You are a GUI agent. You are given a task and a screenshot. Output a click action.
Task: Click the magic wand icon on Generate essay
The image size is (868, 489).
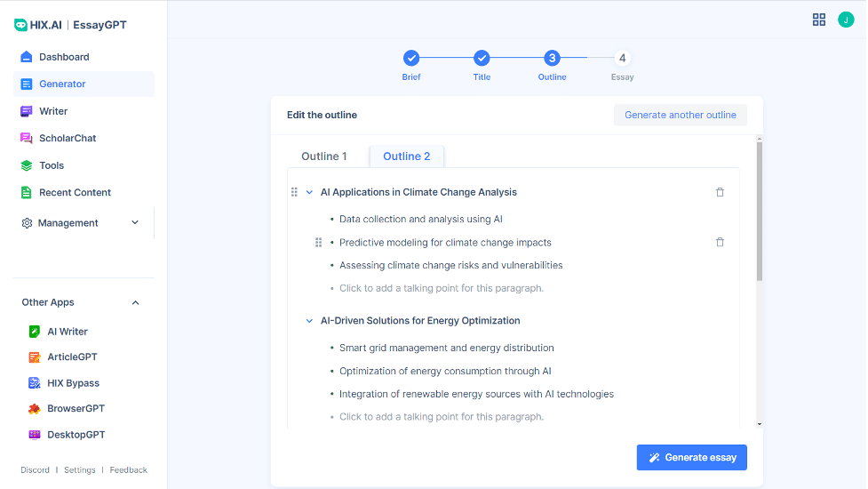coord(654,457)
